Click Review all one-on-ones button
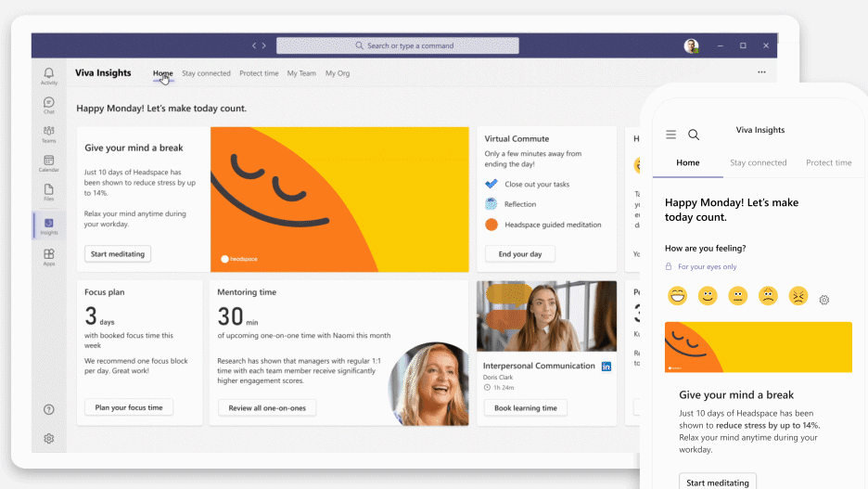This screenshot has width=868, height=489. coord(267,407)
